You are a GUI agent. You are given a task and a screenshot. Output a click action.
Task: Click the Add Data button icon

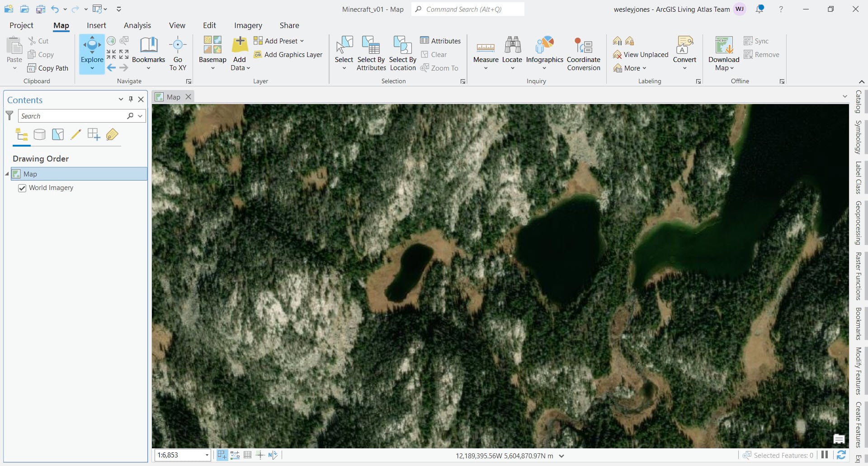pos(240,45)
